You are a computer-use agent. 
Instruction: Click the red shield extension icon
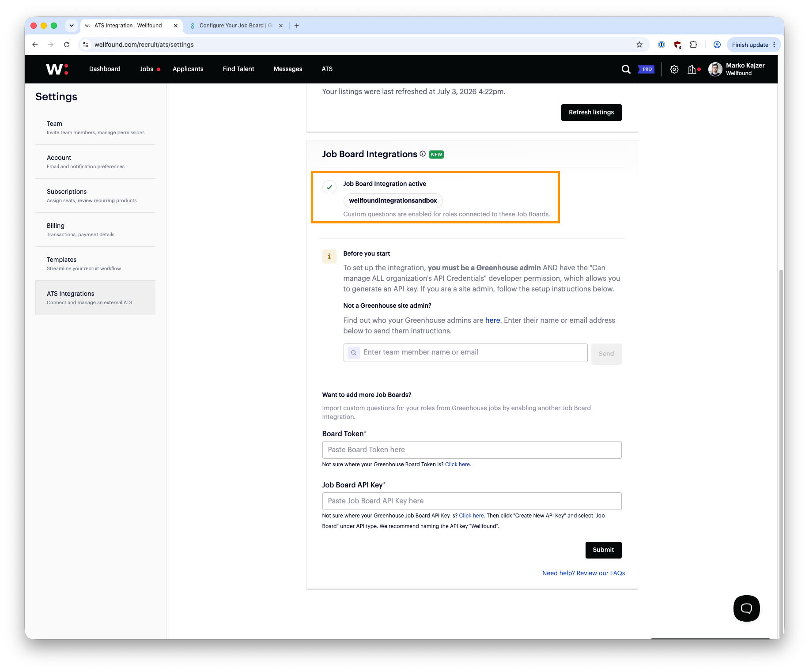point(677,45)
